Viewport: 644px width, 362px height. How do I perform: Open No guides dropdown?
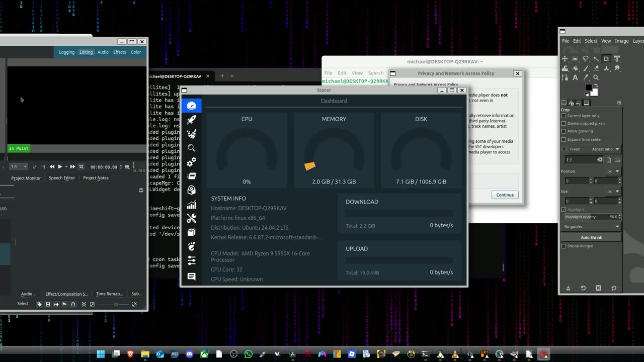592,227
